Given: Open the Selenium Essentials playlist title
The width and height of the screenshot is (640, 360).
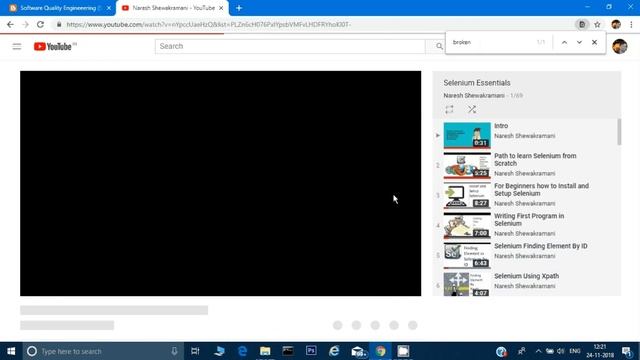Looking at the screenshot, I should (x=477, y=83).
